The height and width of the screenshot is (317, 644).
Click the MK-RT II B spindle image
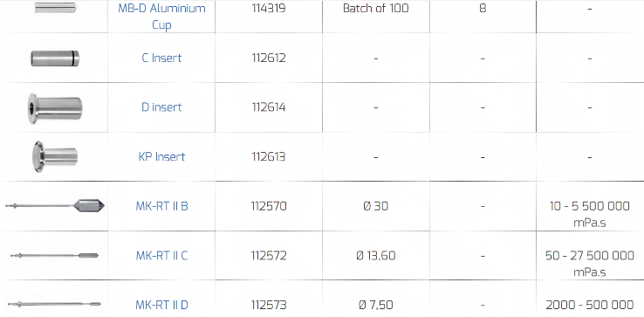point(55,205)
